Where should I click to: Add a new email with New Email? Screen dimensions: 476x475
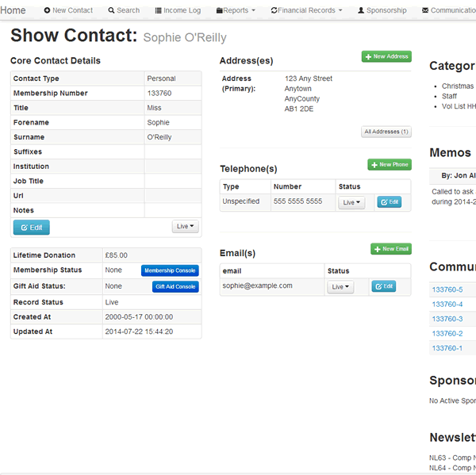[x=390, y=249]
